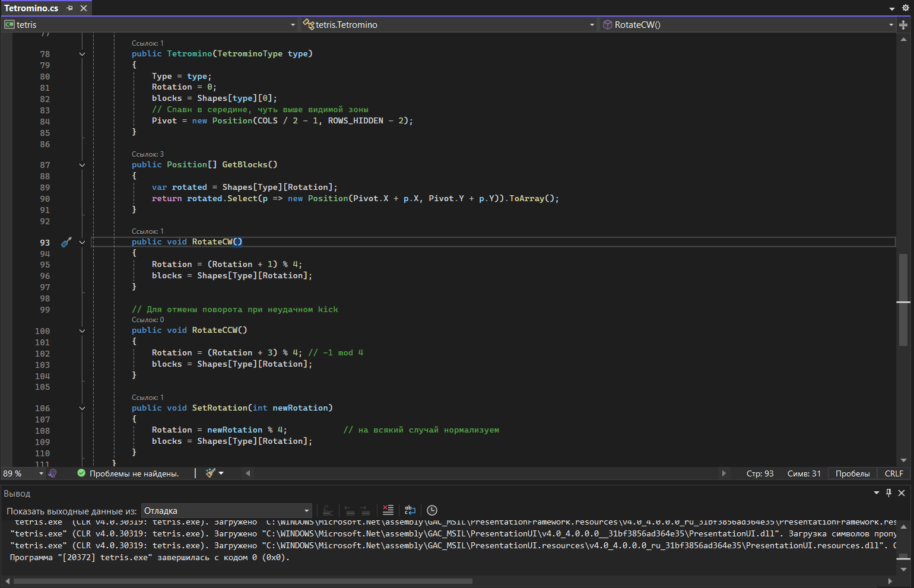Image resolution: width=914 pixels, height=588 pixels.
Task: Click the 'Пробелы' indentation indicator
Action: pos(852,473)
